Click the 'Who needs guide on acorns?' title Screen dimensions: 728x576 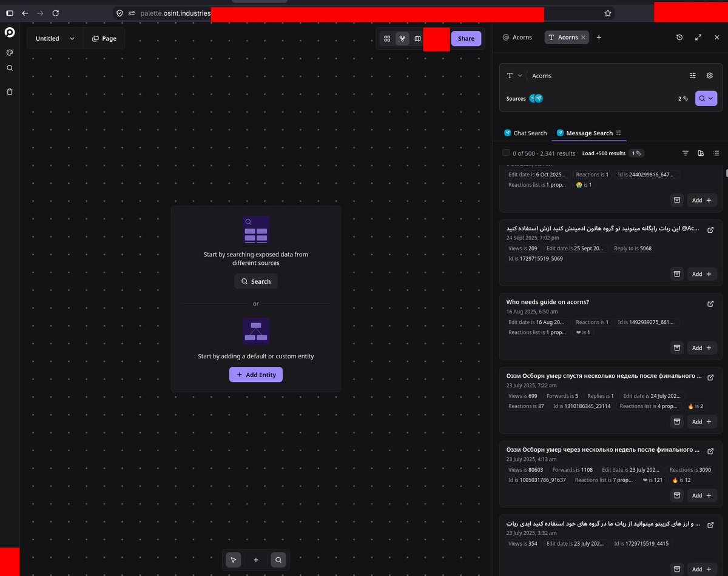click(x=548, y=302)
